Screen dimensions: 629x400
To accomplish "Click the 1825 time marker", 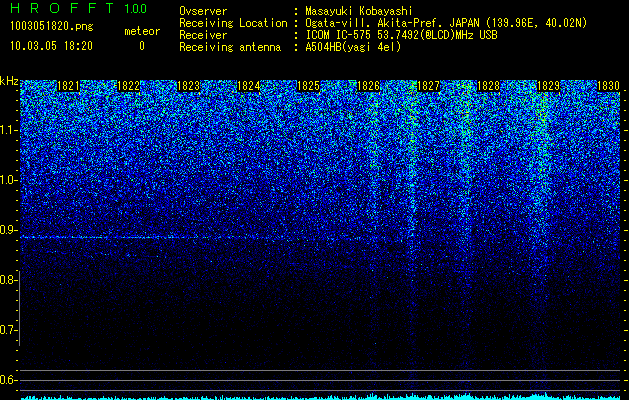I will pos(308,86).
